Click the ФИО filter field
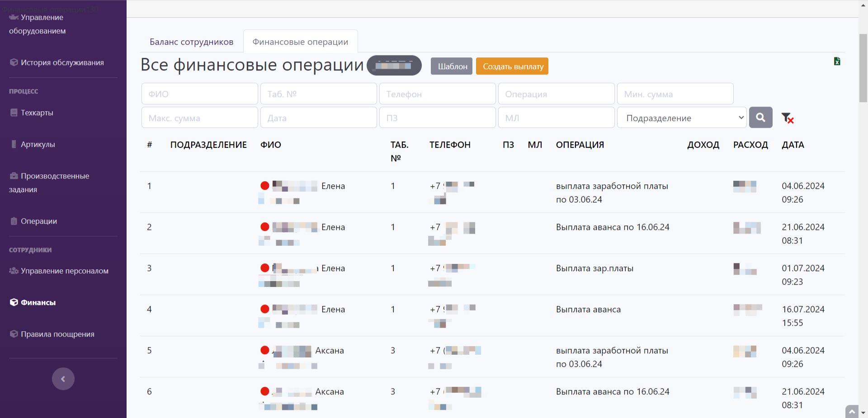Screen dimensions: 868x418 click(x=199, y=94)
